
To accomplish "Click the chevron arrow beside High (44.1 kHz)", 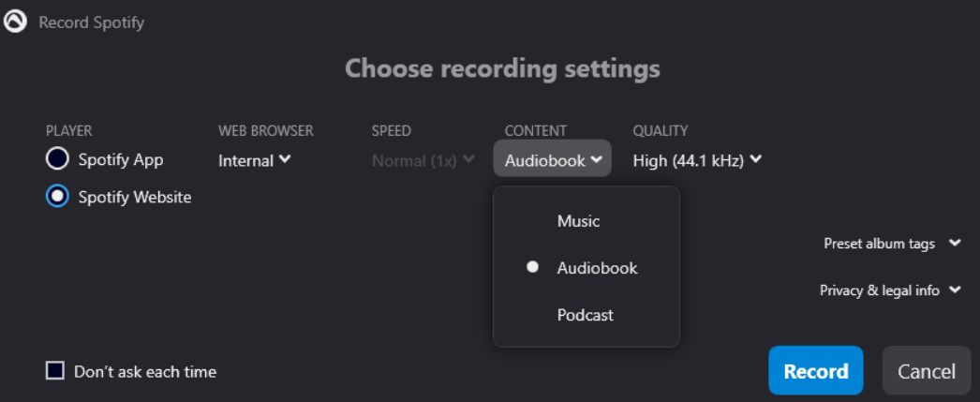I will point(756,159).
